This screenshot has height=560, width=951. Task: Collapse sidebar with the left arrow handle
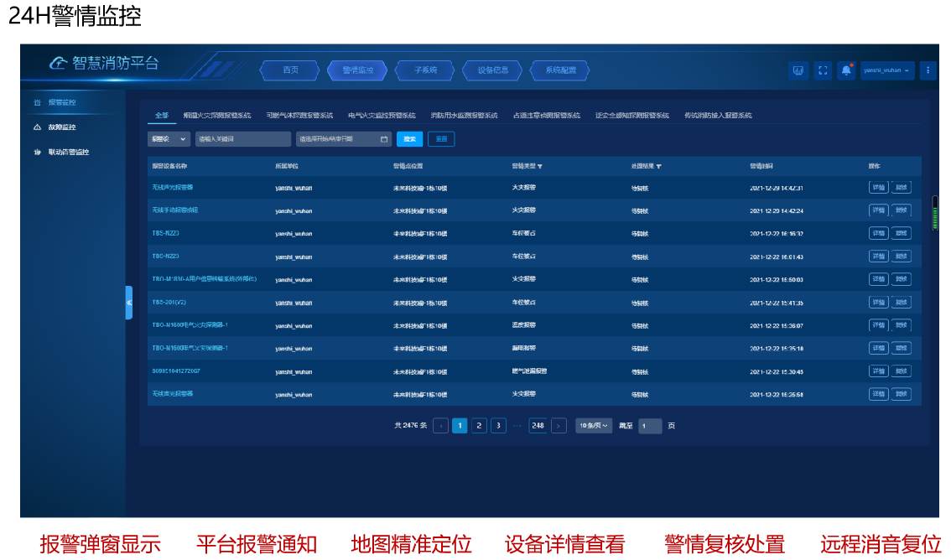(129, 303)
